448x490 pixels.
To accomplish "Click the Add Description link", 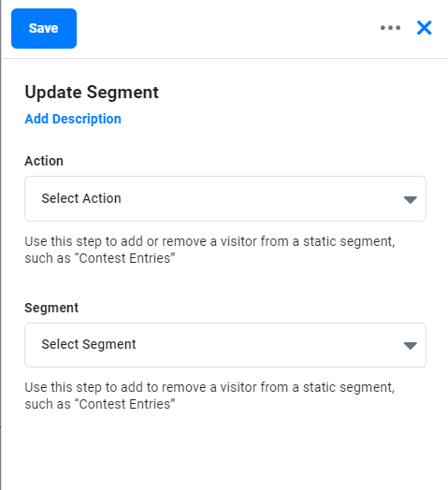I will pyautogui.click(x=73, y=119).
